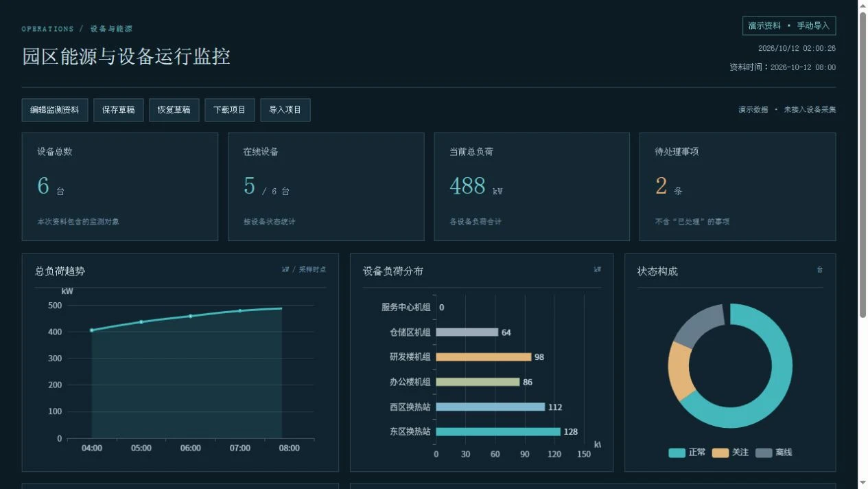Click the 状态构成 panel title
Image resolution: width=868 pixels, height=489 pixels.
tap(657, 271)
